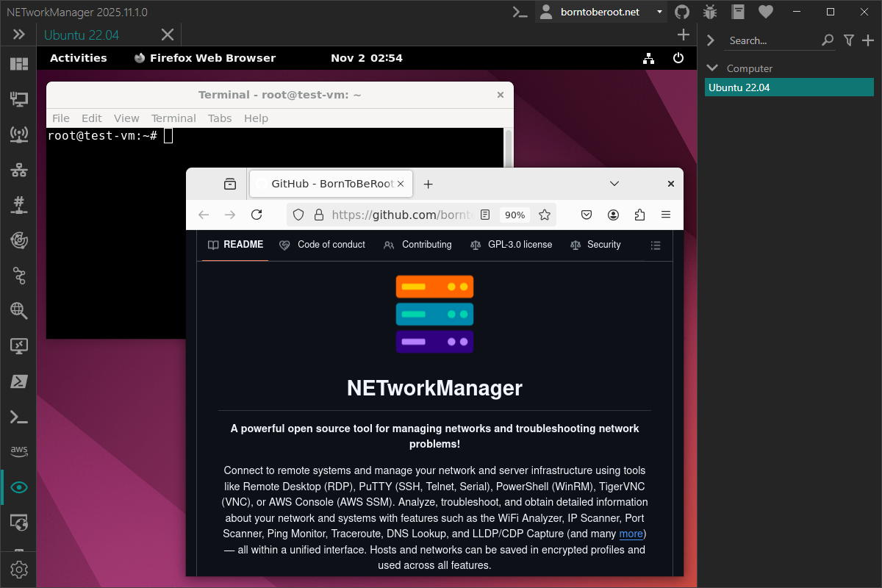Toggle the profile filter icon
The image size is (882, 588).
[x=849, y=40]
